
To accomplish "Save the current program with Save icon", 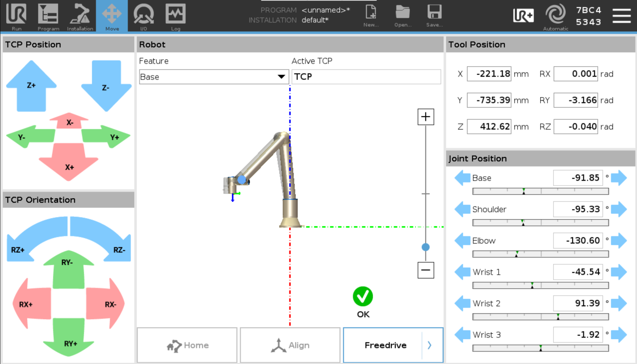I will 434,16.
